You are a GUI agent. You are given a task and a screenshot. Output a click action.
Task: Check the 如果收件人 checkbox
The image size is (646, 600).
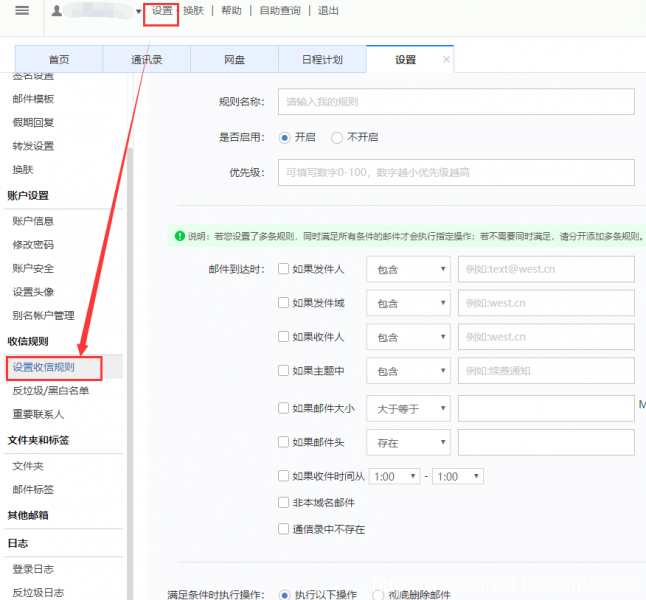283,336
